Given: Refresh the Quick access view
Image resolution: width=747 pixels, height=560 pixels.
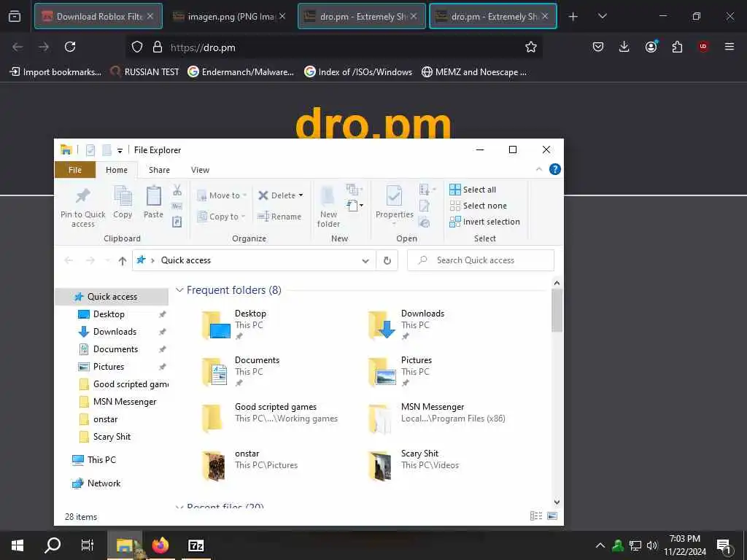Looking at the screenshot, I should (x=387, y=260).
